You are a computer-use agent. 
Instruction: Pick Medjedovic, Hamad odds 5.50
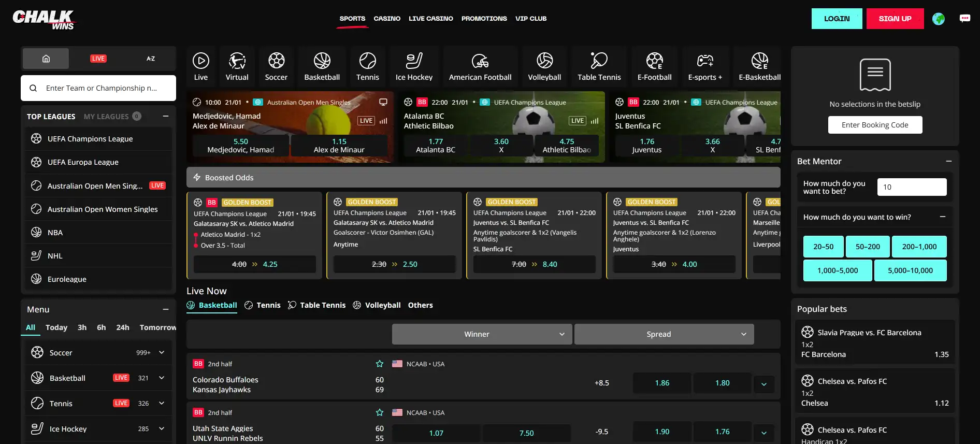241,146
